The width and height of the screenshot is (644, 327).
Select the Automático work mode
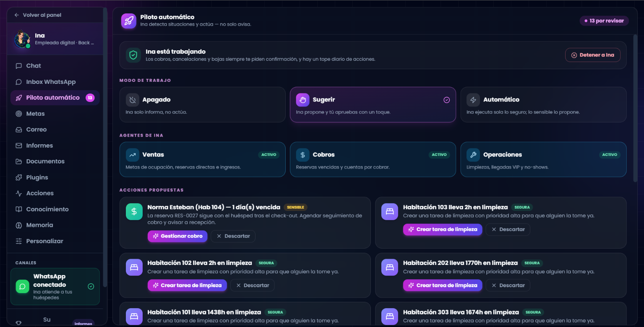point(543,104)
